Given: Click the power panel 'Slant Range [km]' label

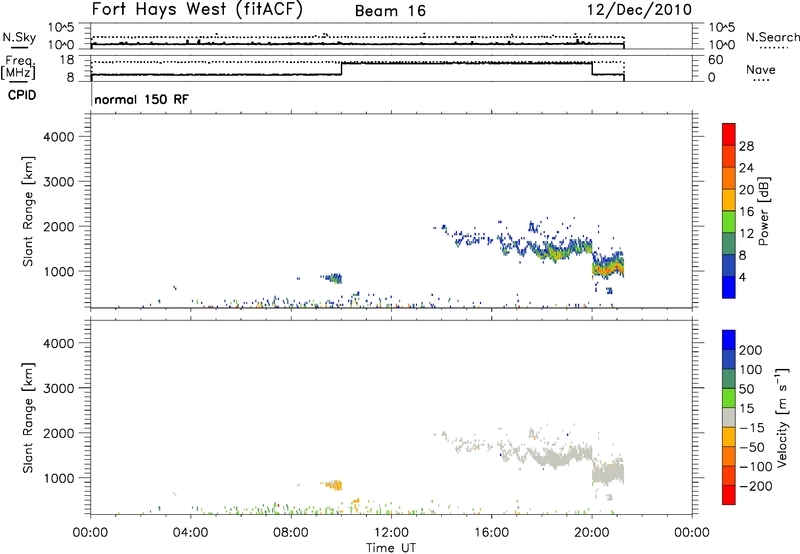Looking at the screenshot, I should 28,211.
